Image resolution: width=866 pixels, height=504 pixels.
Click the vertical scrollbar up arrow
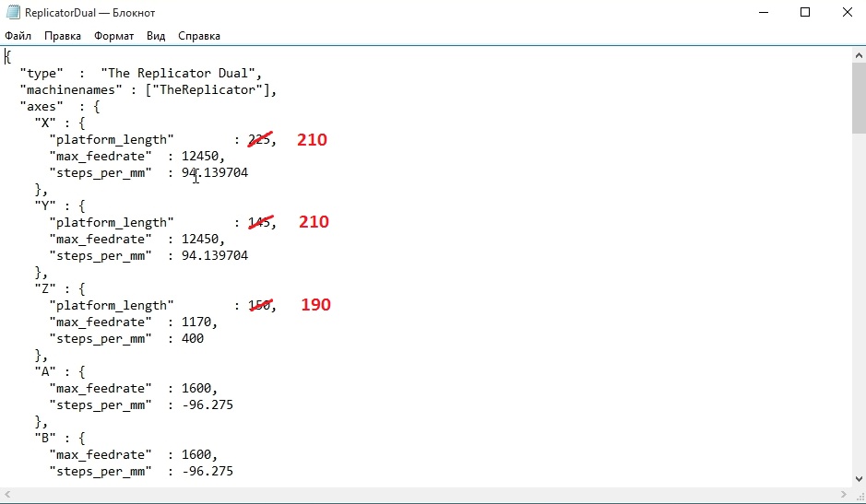coord(859,55)
